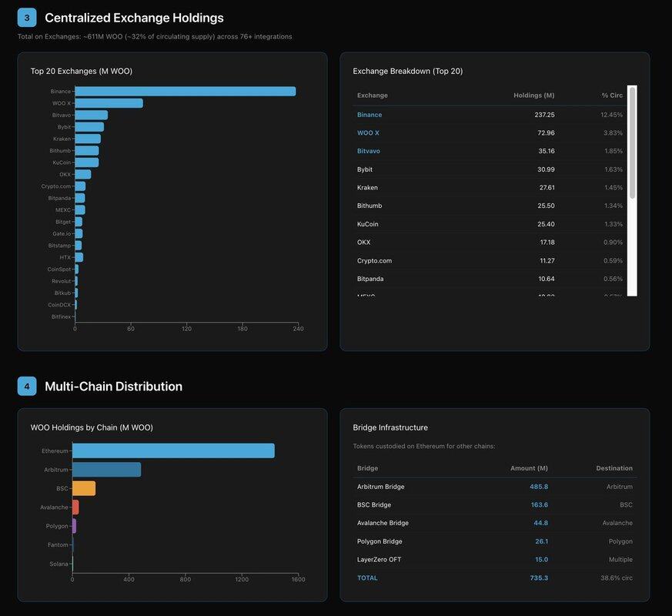Image resolution: width=672 pixels, height=616 pixels.
Task: Open the WOO X exchange link
Action: (368, 133)
